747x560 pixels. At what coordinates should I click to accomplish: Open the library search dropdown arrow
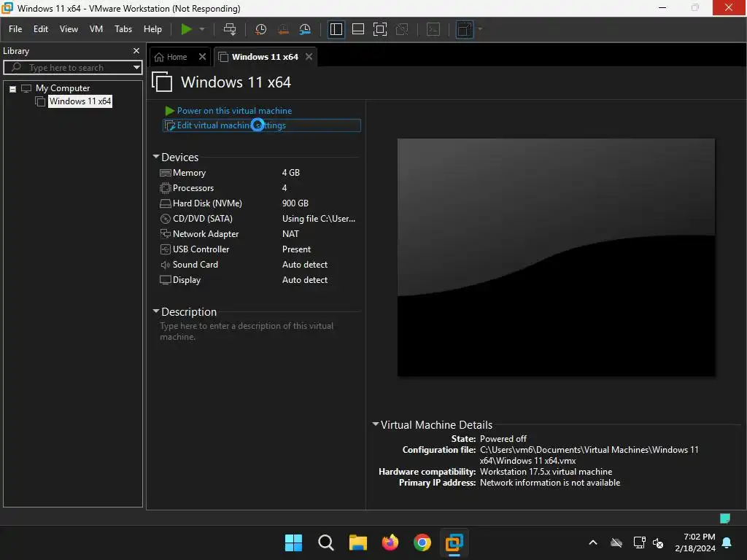click(x=136, y=68)
